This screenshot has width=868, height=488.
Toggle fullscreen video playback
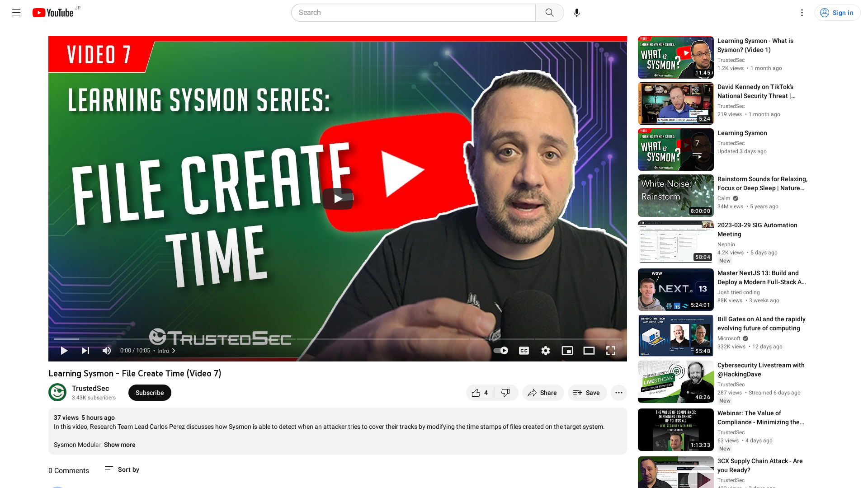point(610,350)
